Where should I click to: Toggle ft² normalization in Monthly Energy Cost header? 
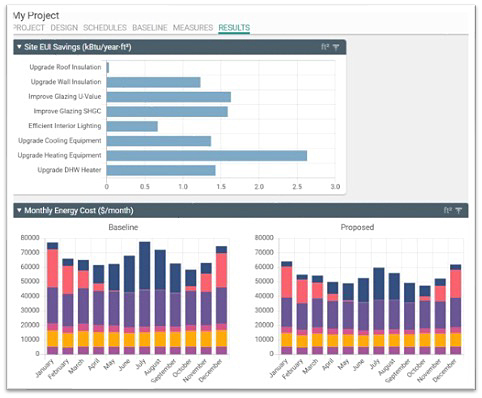click(x=447, y=210)
